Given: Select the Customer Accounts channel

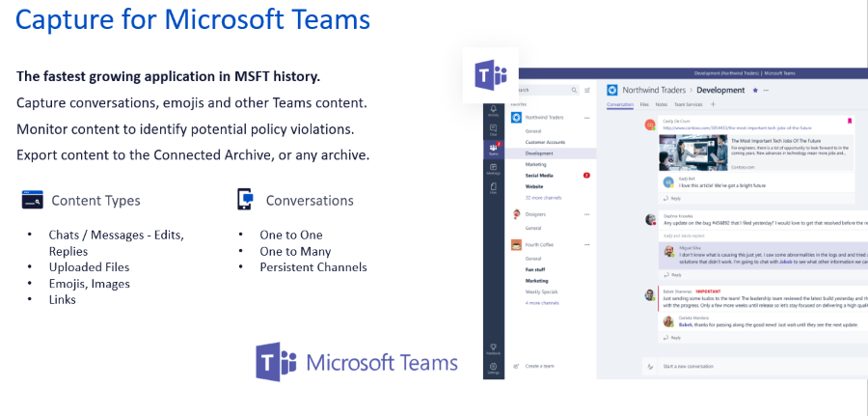Looking at the screenshot, I should point(545,142).
